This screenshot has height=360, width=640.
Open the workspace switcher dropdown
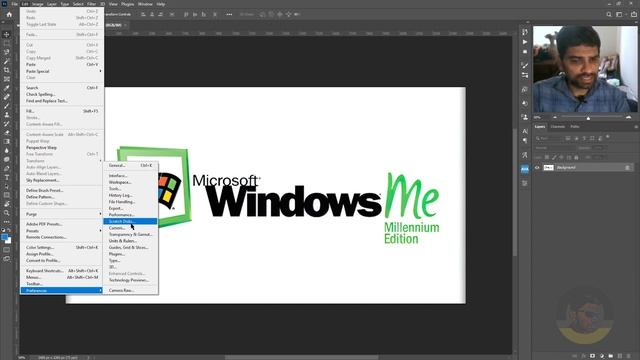tap(620, 14)
